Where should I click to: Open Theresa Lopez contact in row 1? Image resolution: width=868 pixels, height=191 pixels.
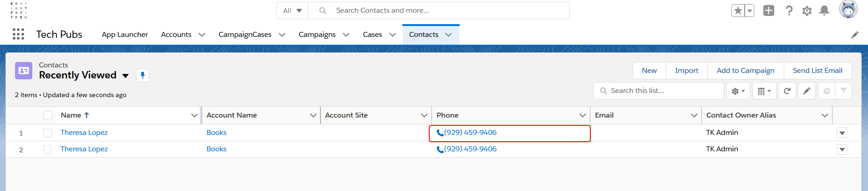[x=84, y=133]
